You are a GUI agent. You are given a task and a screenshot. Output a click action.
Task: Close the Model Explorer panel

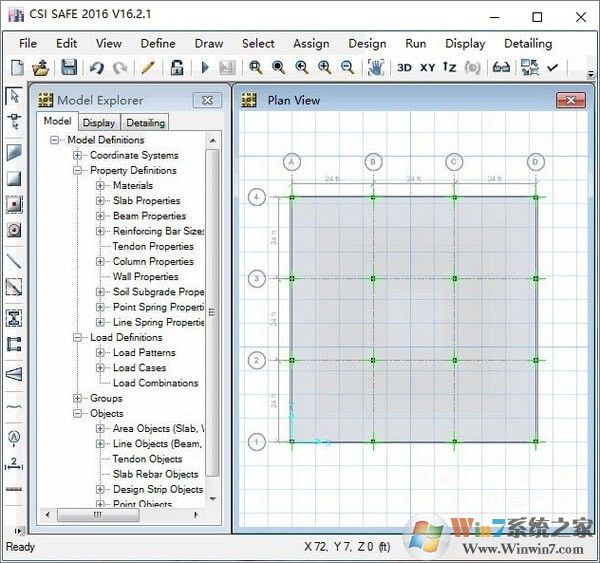tap(207, 101)
